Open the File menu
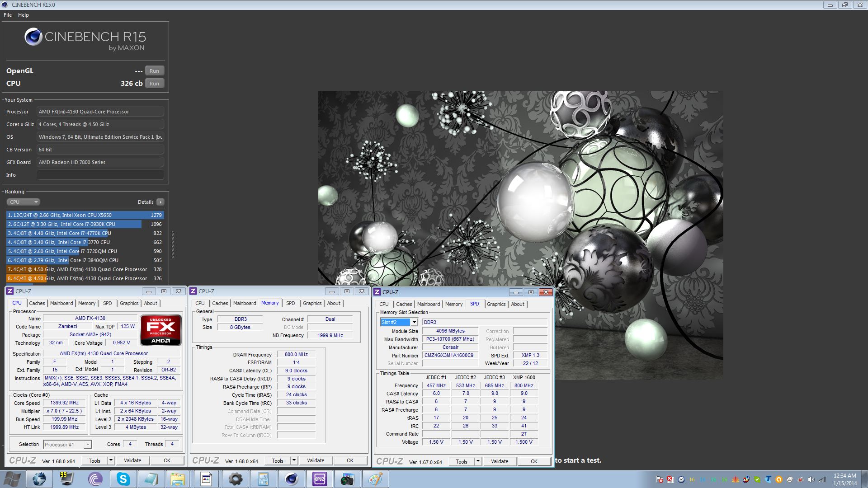 point(8,15)
